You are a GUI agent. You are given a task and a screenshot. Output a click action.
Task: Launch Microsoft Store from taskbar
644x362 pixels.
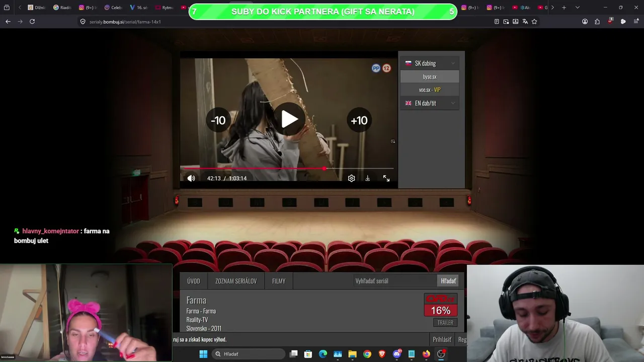coord(308,354)
